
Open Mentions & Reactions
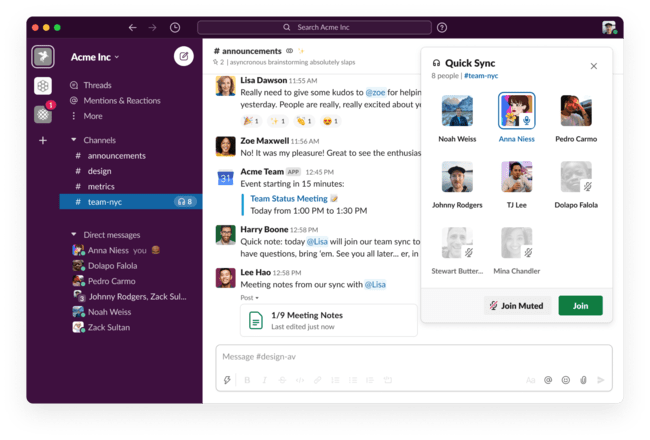click(115, 100)
